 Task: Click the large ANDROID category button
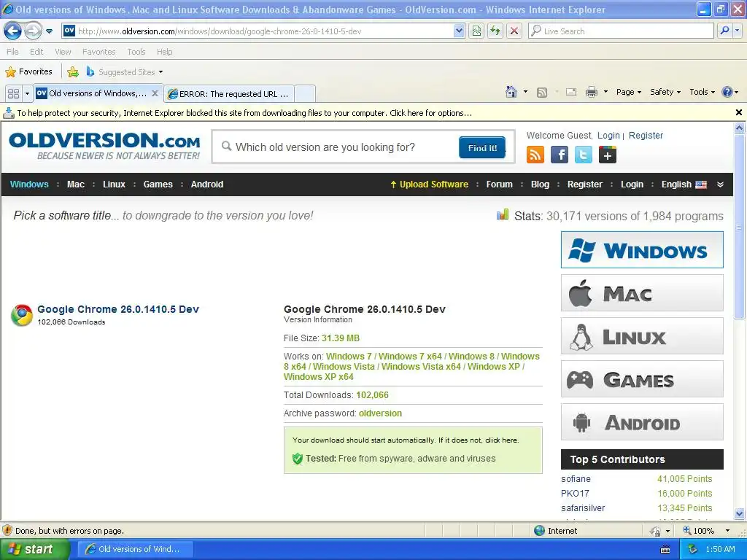[642, 422]
